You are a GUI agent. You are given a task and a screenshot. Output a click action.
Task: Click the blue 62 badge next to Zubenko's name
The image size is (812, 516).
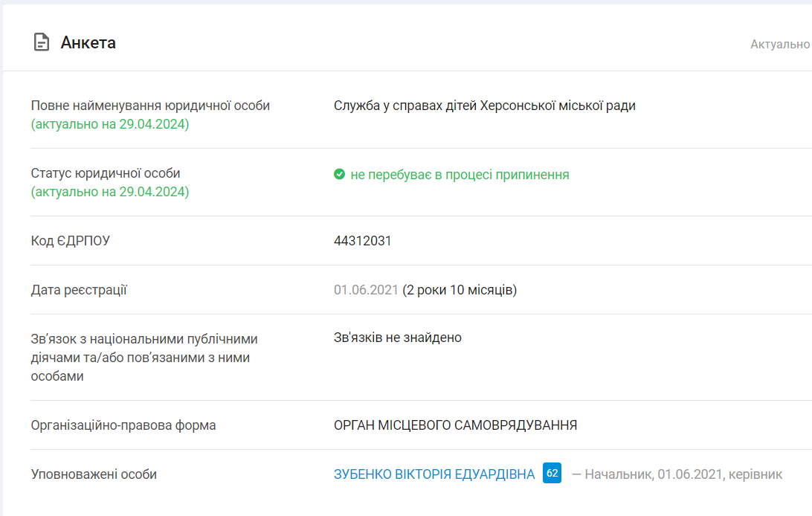tap(551, 473)
